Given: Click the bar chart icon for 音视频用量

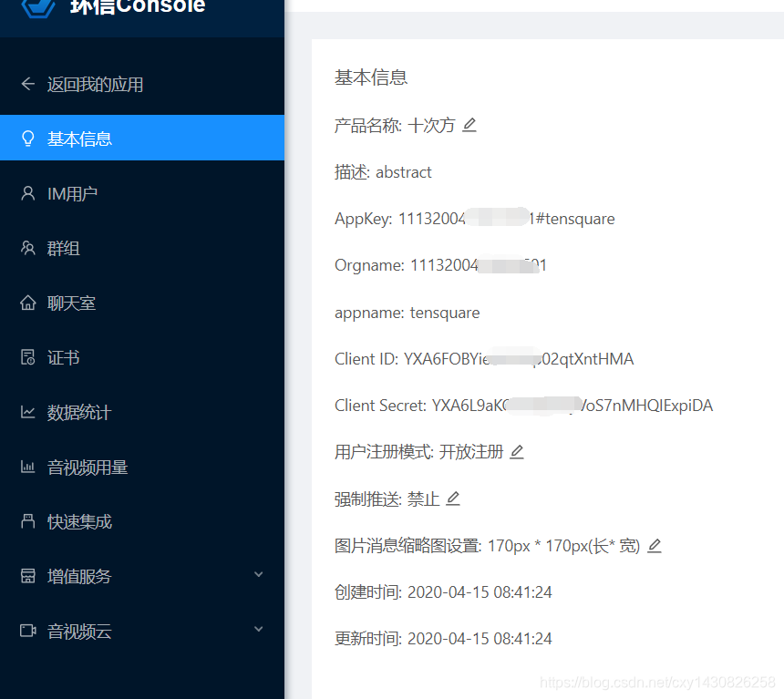Looking at the screenshot, I should 28,467.
